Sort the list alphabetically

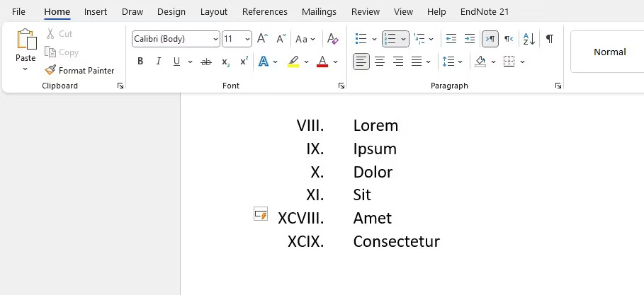pos(529,39)
